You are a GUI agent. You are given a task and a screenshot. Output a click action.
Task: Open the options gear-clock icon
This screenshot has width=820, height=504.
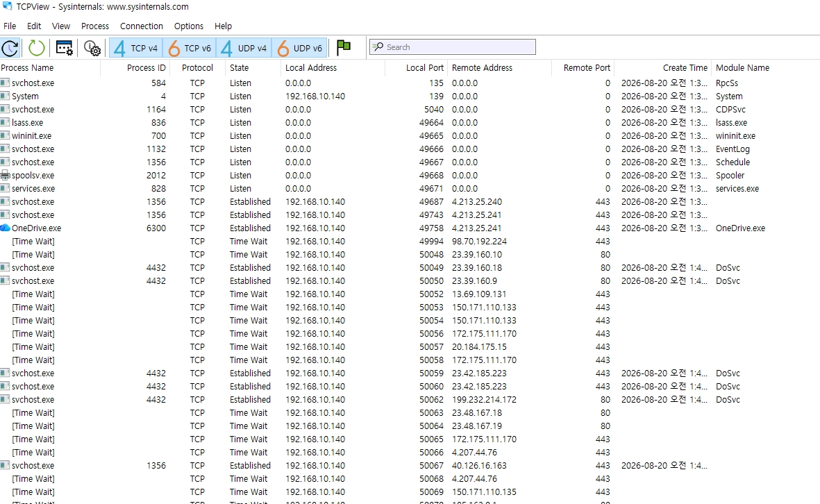[x=92, y=48]
